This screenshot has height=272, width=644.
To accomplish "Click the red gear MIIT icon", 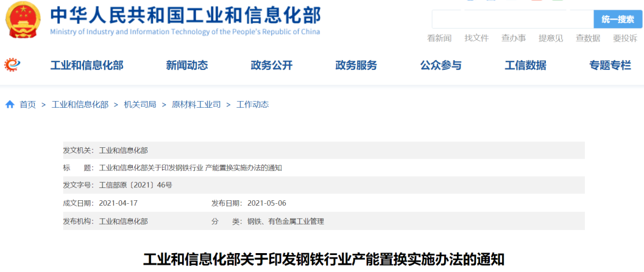I will (12, 65).
